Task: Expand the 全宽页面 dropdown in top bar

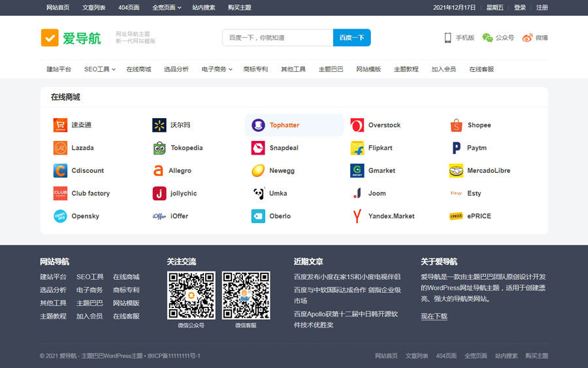Action: (167, 8)
